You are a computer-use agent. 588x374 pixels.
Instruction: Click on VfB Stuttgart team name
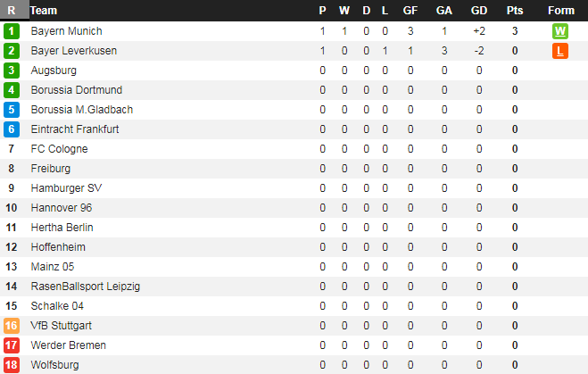pyautogui.click(x=62, y=326)
